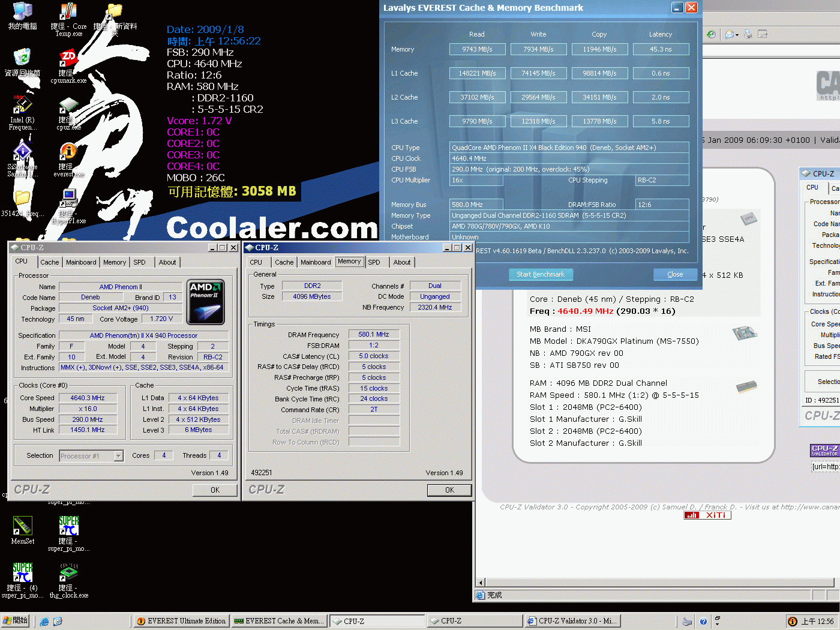This screenshot has width=840, height=630.
Task: Click the HT Link value 1450.1 MHz
Action: coord(87,430)
